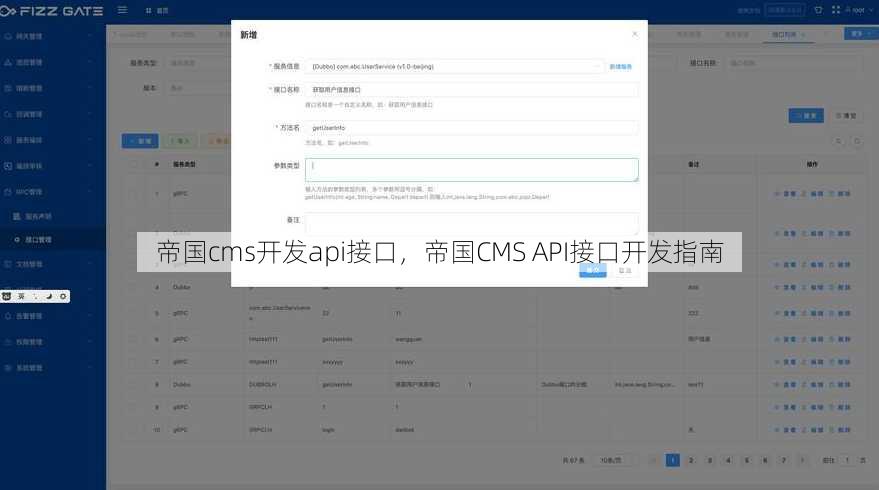
Task: Toggle the sidebar with the hamburger icon
Action: (x=122, y=10)
